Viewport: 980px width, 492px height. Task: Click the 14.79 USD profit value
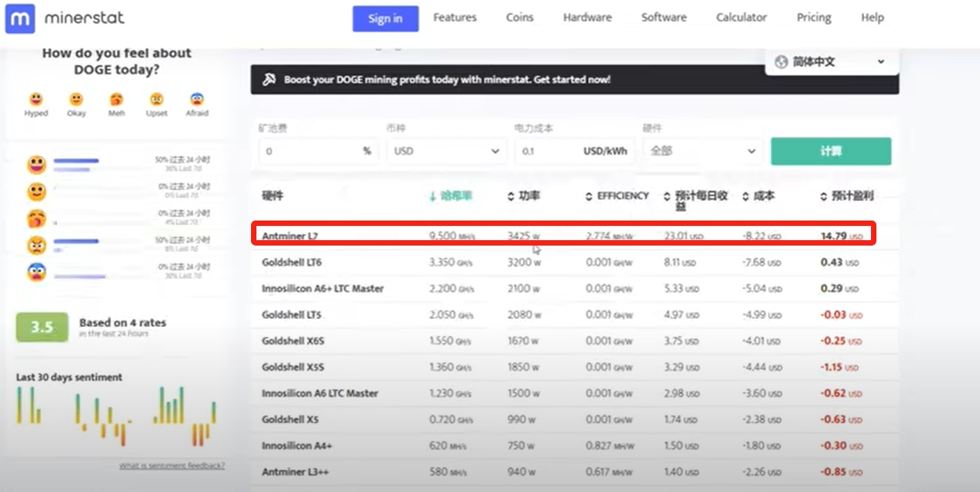pyautogui.click(x=842, y=237)
